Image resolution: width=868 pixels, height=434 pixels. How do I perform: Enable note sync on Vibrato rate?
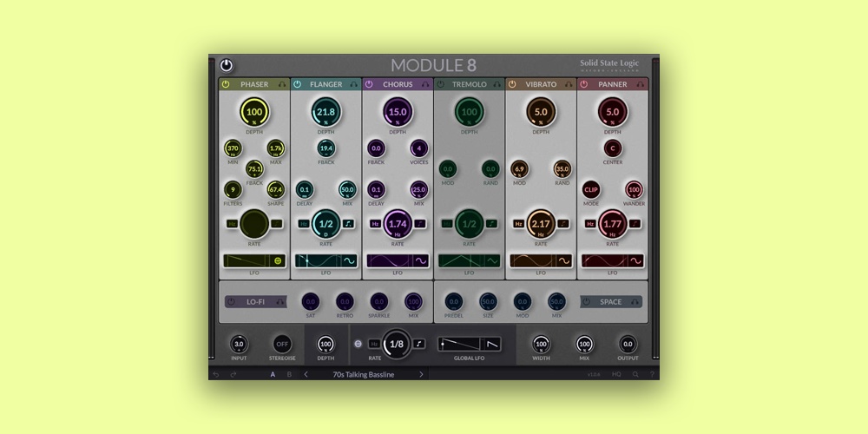point(563,224)
